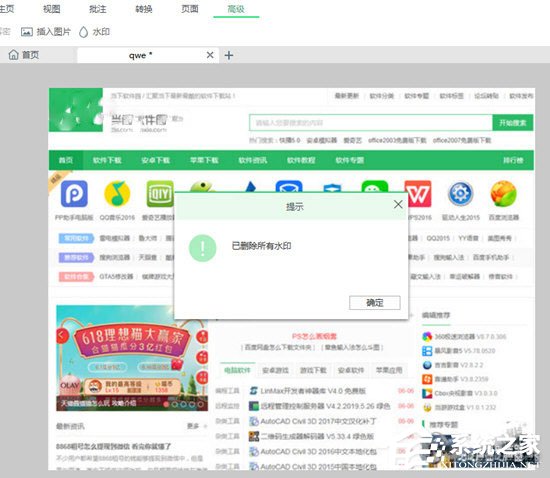Select the 高级 ribbon tab
This screenshot has height=478, width=550.
tap(236, 9)
